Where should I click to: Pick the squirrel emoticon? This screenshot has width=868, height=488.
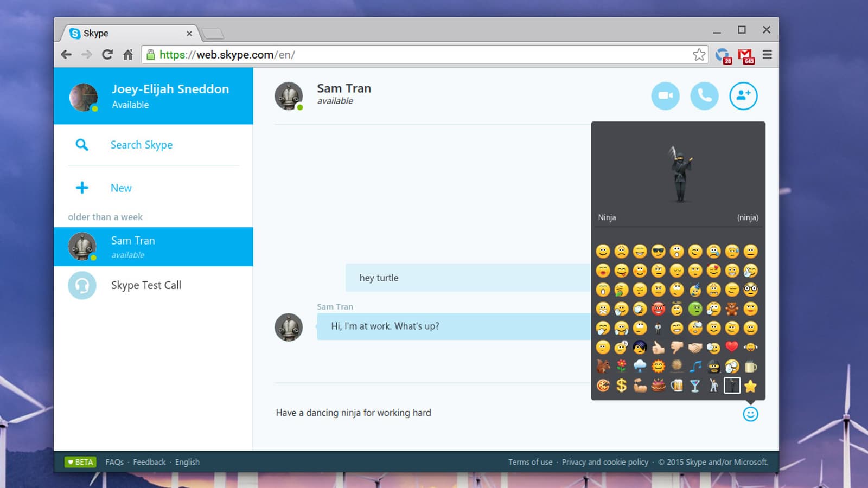(603, 367)
